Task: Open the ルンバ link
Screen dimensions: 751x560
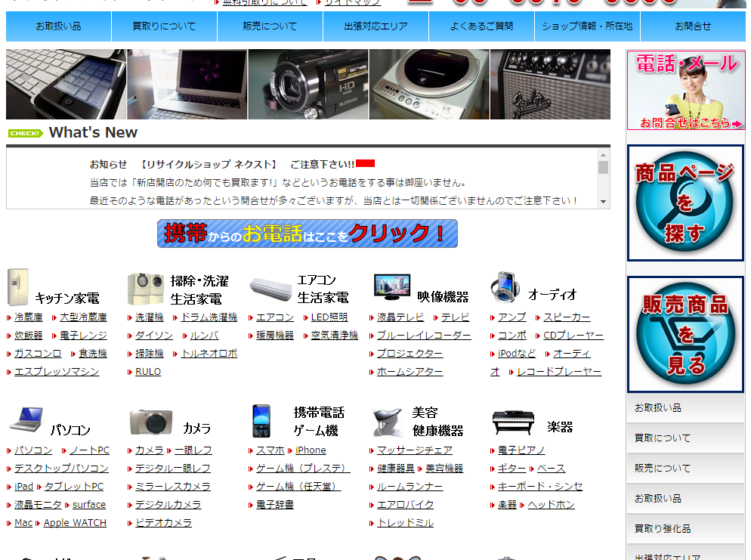Action: tap(205, 336)
